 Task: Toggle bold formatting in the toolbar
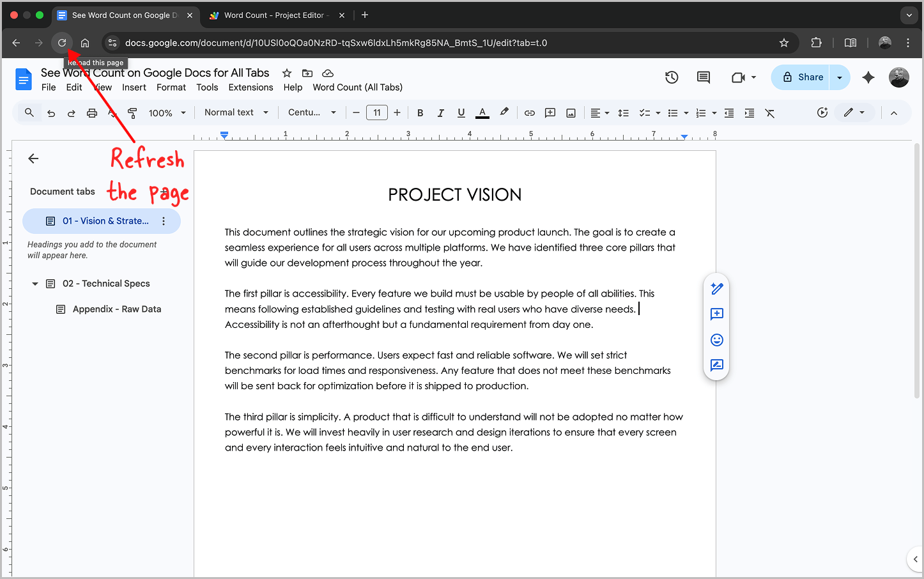(420, 112)
